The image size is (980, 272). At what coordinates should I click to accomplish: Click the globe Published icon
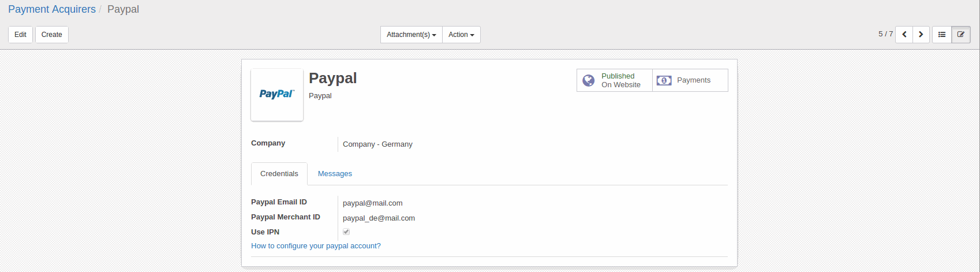pyautogui.click(x=588, y=80)
